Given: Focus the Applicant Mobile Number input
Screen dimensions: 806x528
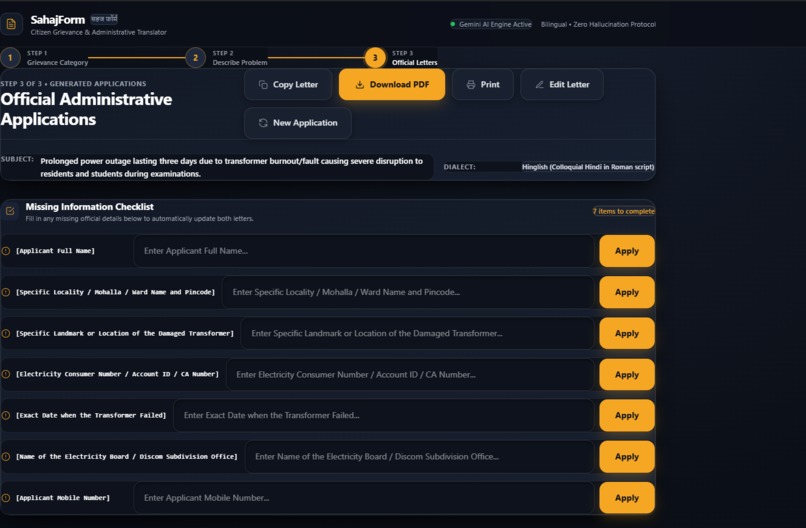Looking at the screenshot, I should [364, 498].
